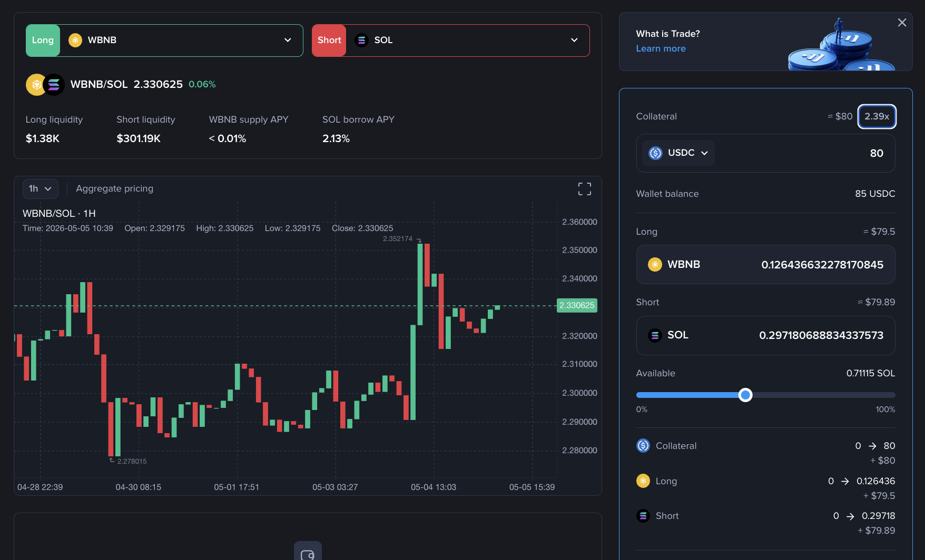
Task: Click the SOL icon in Short amount box
Action: 655,335
